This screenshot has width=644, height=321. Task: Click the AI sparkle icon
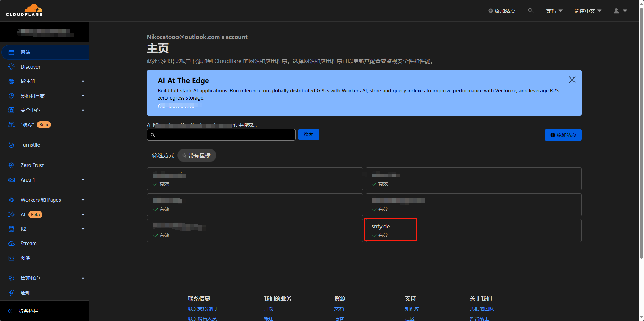click(11, 215)
